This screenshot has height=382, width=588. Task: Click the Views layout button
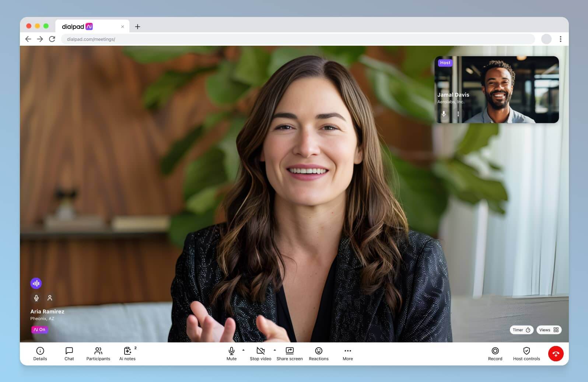click(549, 330)
